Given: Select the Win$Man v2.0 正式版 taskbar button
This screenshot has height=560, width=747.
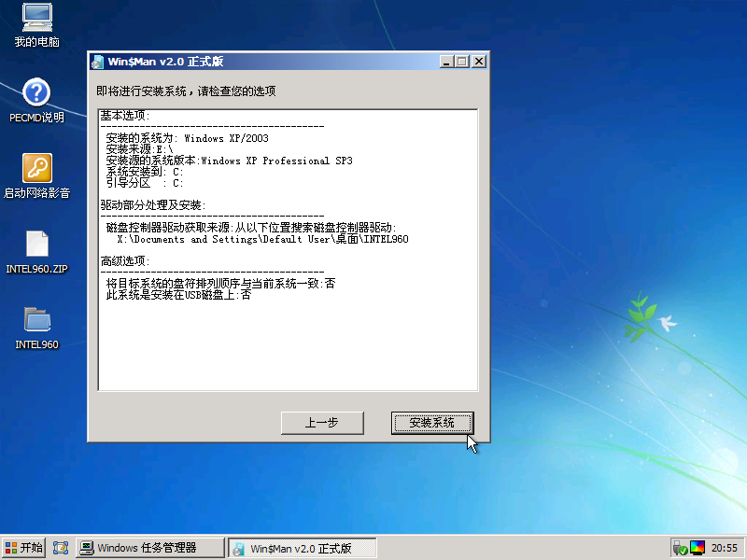Looking at the screenshot, I should (303, 548).
